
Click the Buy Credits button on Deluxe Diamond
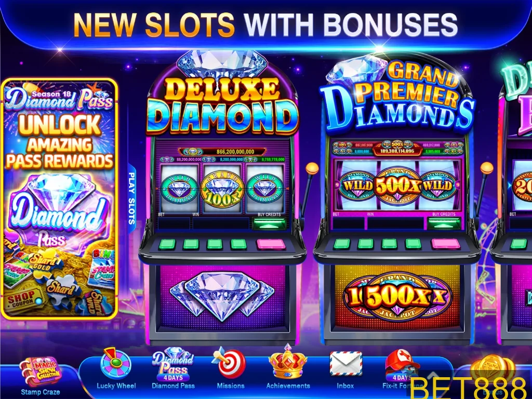tap(270, 223)
